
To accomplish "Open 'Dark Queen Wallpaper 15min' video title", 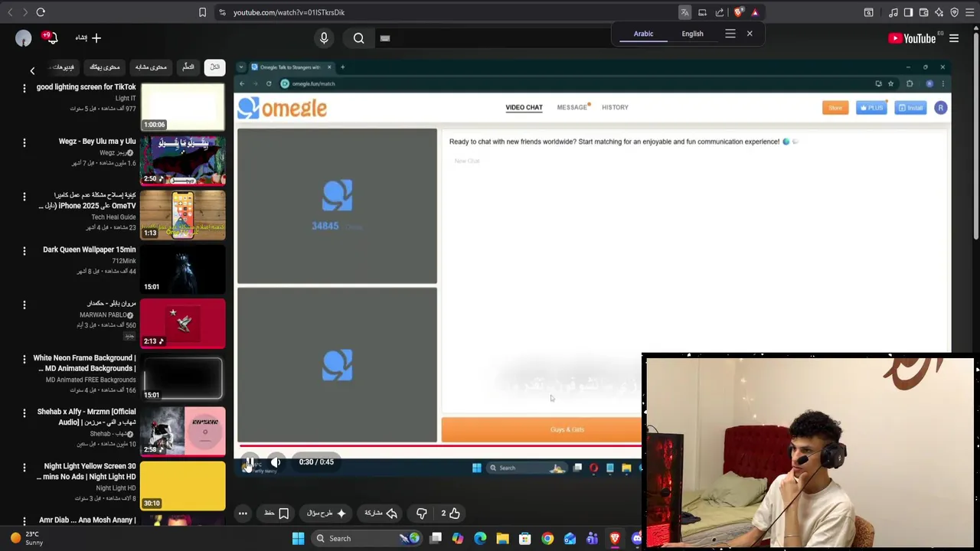I will click(x=89, y=249).
